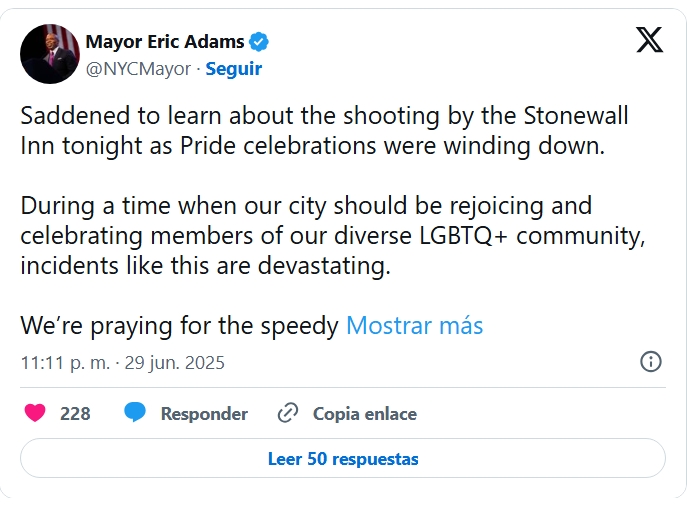Click the blue verified badge

259,42
